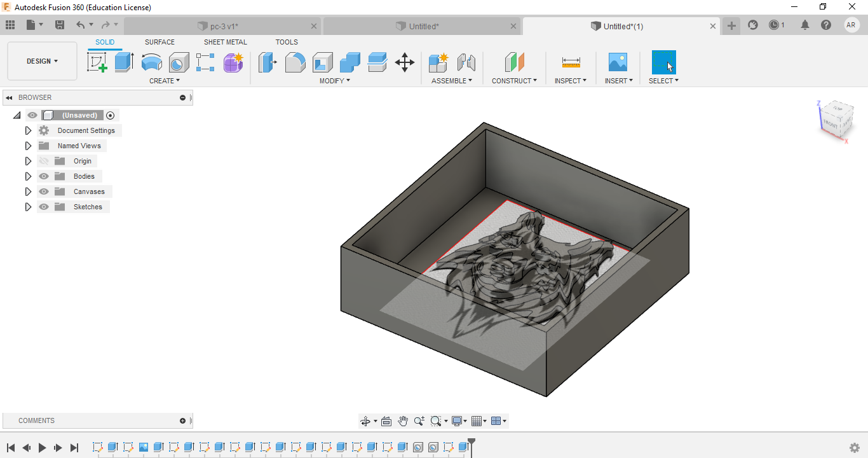Collapse the Browser panel with minus button

click(183, 97)
